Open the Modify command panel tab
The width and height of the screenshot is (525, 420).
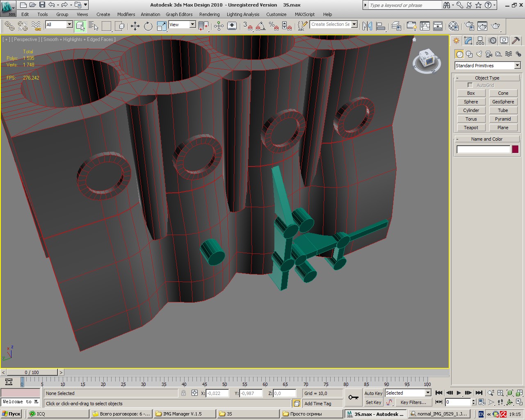coord(468,41)
